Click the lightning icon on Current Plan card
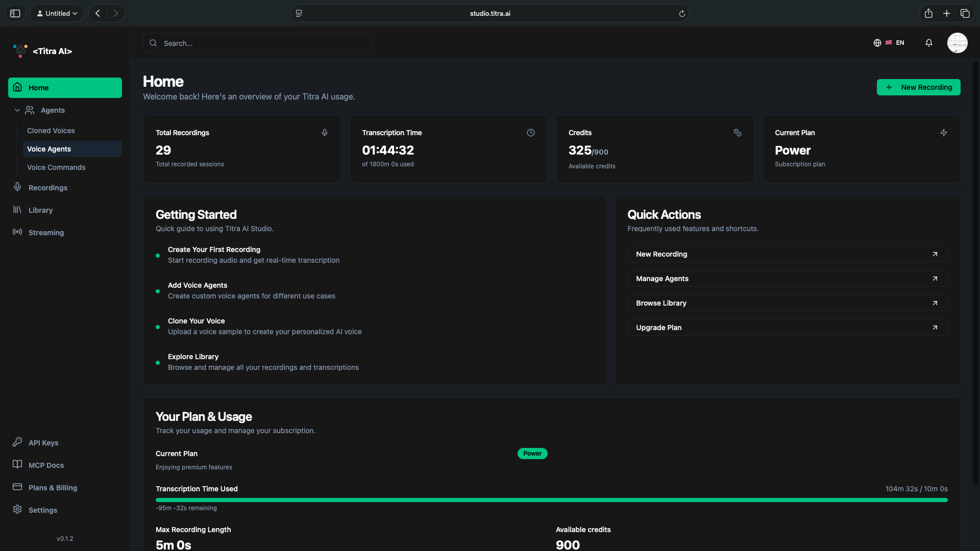980x551 pixels. [x=944, y=133]
